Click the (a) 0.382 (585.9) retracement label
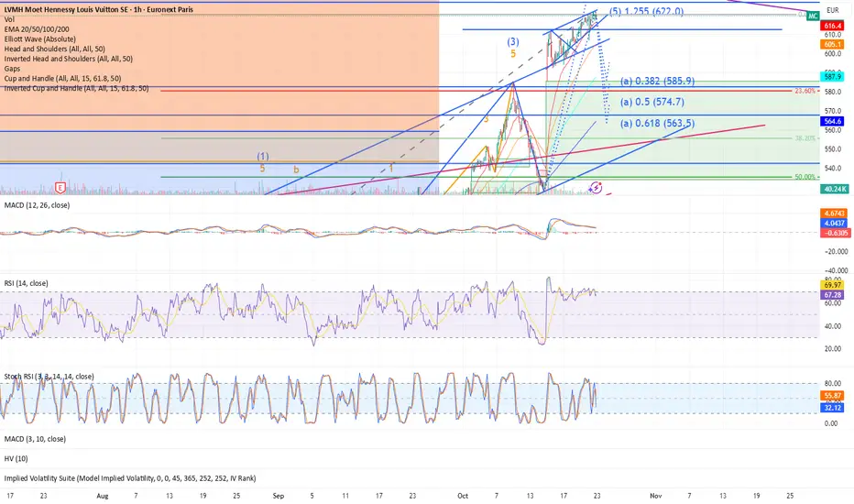Viewport: 854px width, 504px height. pyautogui.click(x=657, y=81)
